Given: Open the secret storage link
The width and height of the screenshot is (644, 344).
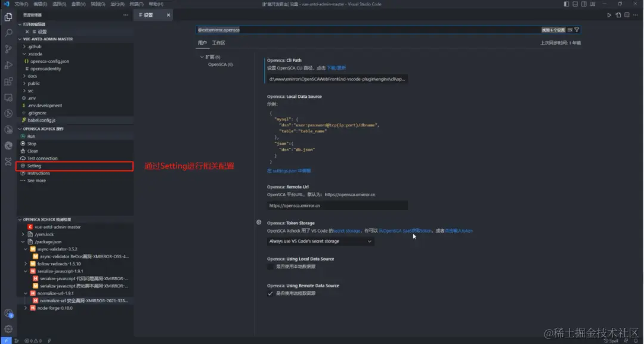Looking at the screenshot, I should [347, 231].
